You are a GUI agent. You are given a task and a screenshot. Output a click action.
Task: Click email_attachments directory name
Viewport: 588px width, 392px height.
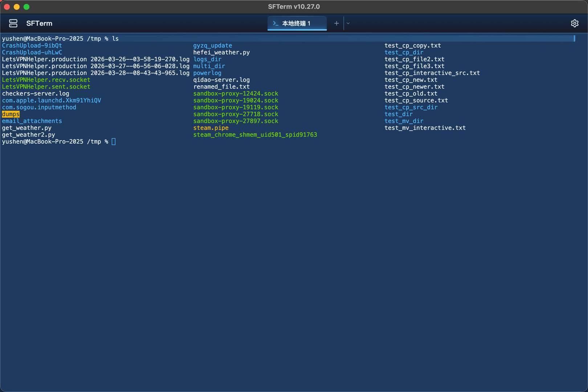pos(32,121)
